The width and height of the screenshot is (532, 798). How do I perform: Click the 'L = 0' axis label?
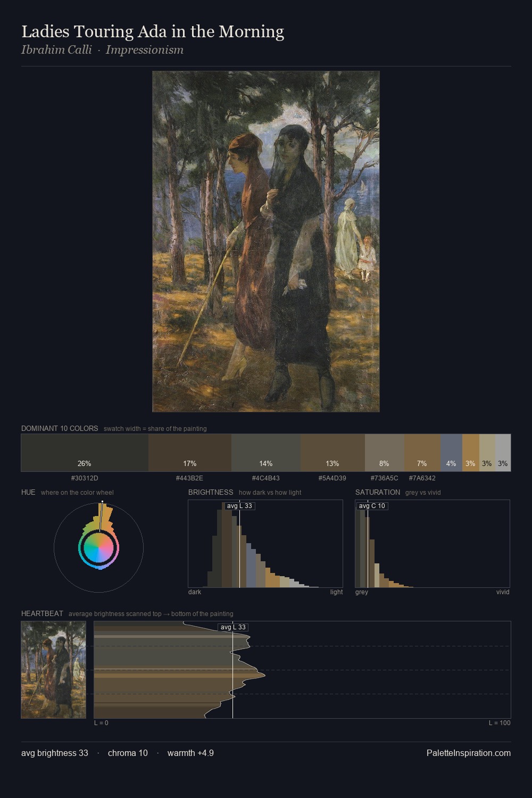[x=101, y=723]
